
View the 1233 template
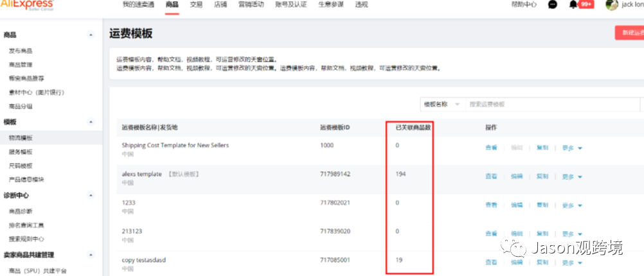pos(491,205)
